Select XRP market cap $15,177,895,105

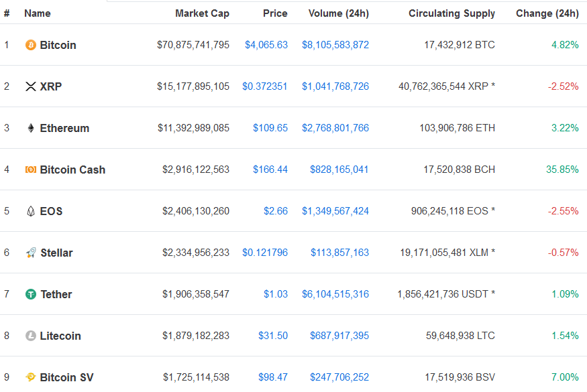(x=193, y=86)
